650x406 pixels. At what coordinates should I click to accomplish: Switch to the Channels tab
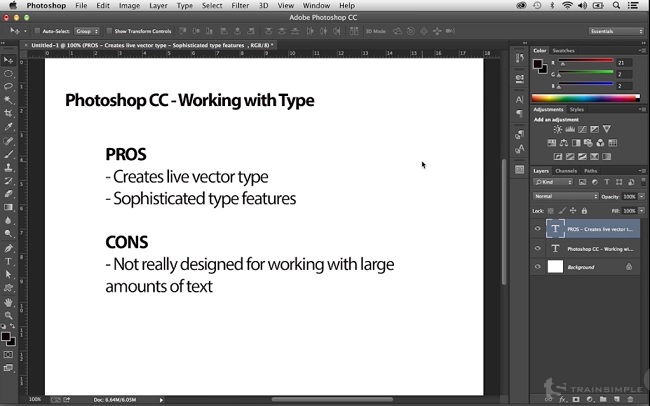(x=566, y=171)
